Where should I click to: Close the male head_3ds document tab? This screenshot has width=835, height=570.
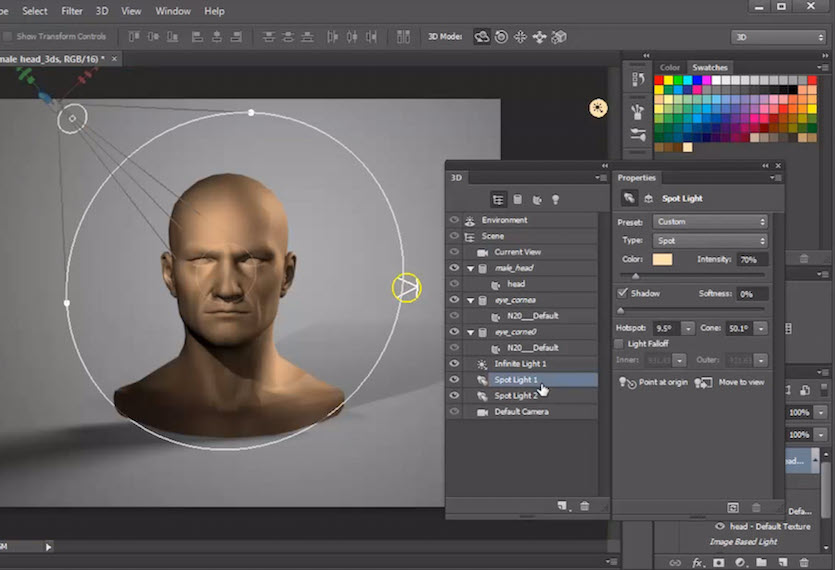pos(114,59)
